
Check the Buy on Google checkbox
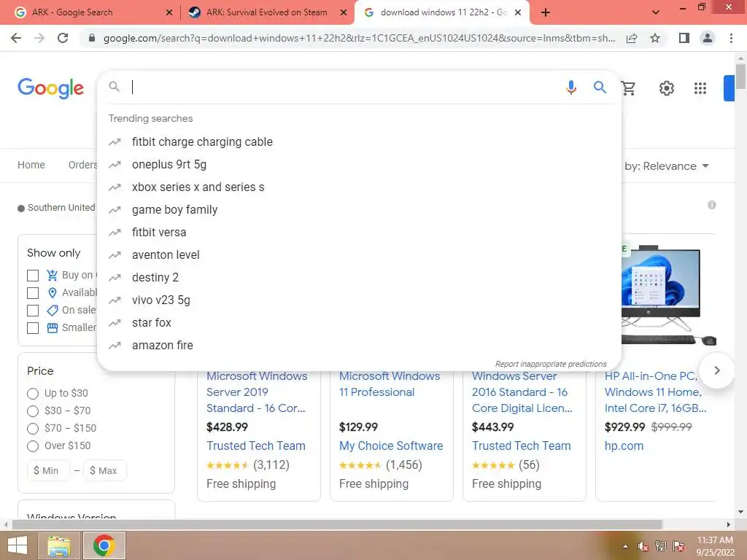[33, 276]
